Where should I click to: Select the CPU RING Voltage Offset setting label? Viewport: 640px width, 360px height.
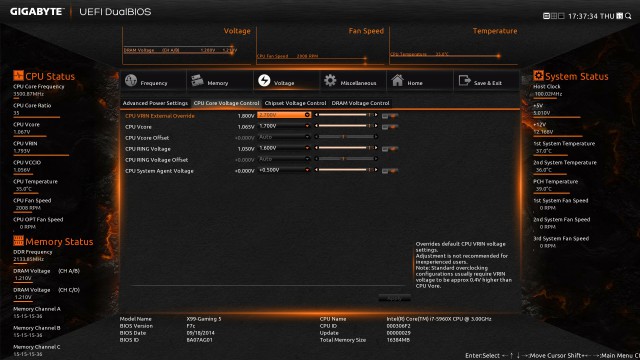[x=156, y=160]
